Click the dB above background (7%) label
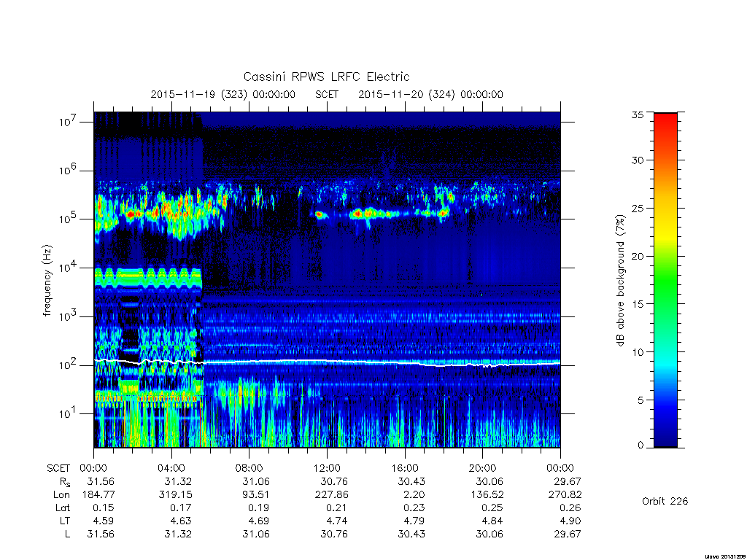 point(620,281)
